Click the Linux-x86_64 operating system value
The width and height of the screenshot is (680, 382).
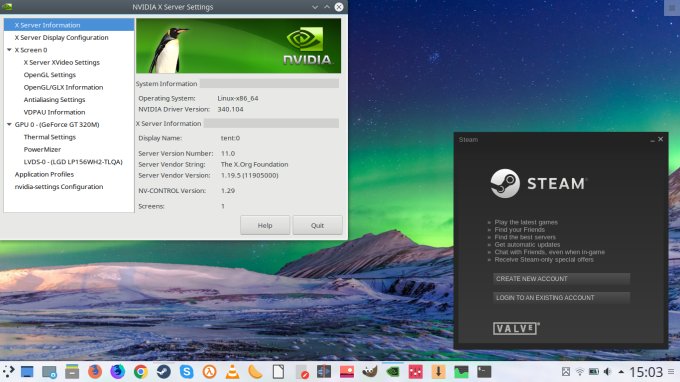click(x=238, y=98)
